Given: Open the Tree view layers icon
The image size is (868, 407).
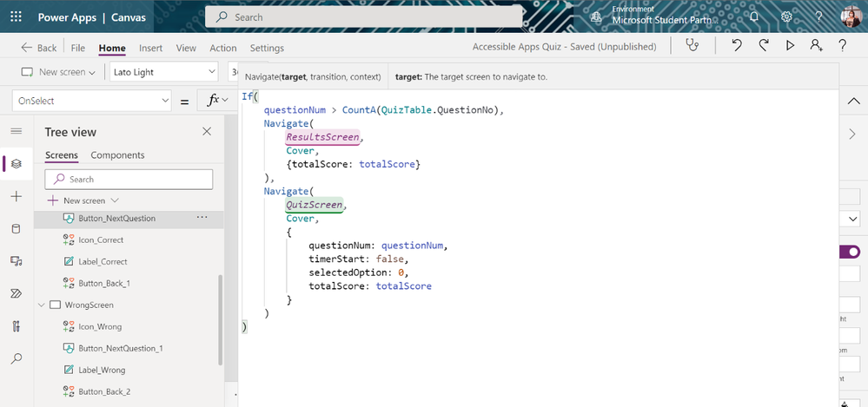Looking at the screenshot, I should tap(16, 164).
